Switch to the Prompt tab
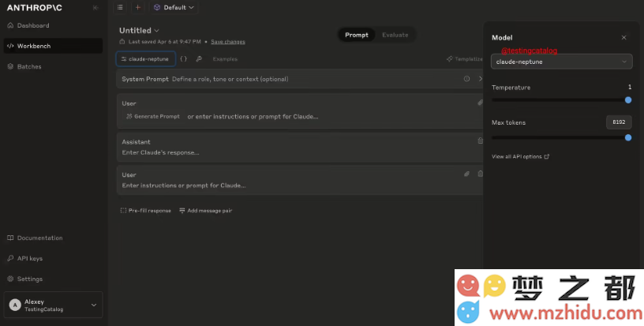The height and width of the screenshot is (326, 644). pos(357,35)
